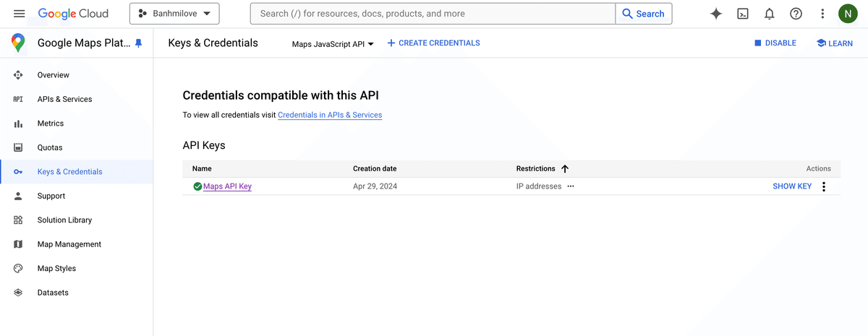
Task: Open the top bar three-dot settings menu
Action: pos(822,14)
